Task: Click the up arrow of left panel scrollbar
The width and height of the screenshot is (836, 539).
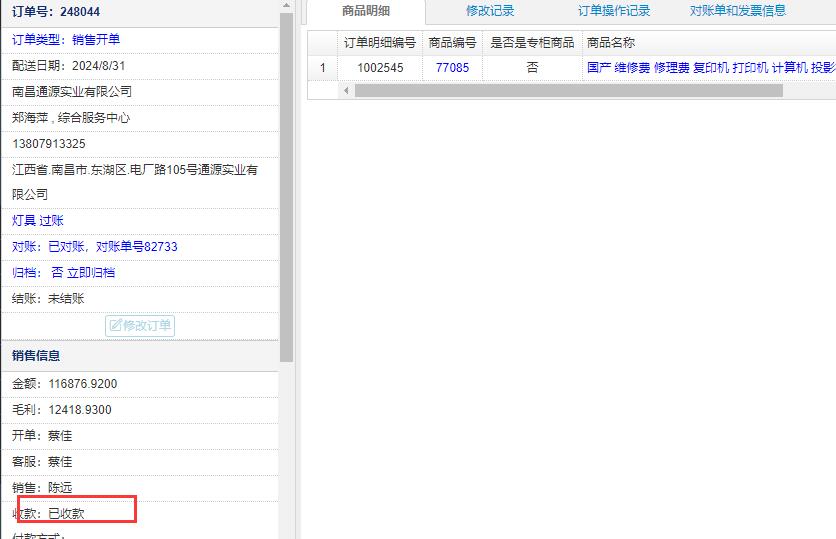Action: click(286, 5)
